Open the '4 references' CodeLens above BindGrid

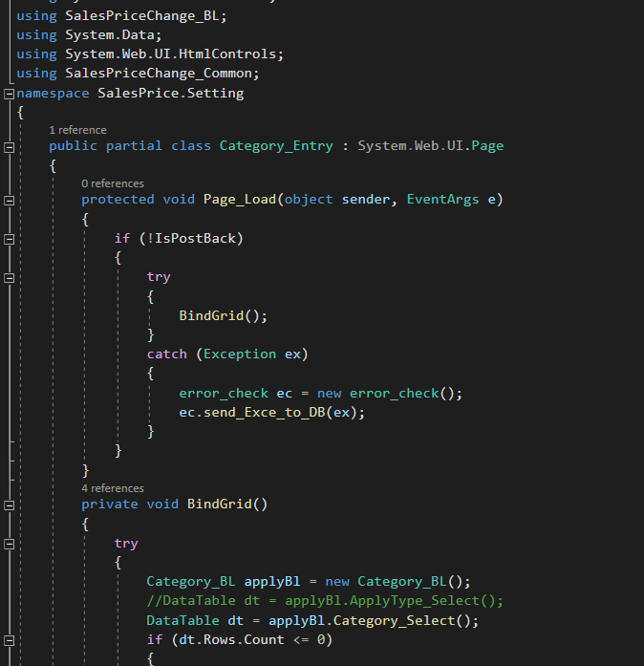(113, 488)
